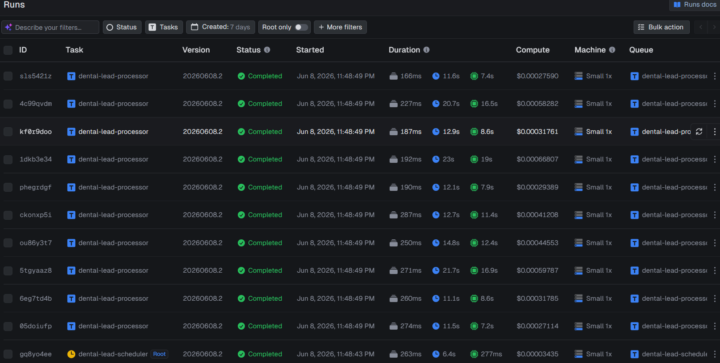Open the Tasks filter dropdown
This screenshot has width=720, height=363.
(164, 27)
